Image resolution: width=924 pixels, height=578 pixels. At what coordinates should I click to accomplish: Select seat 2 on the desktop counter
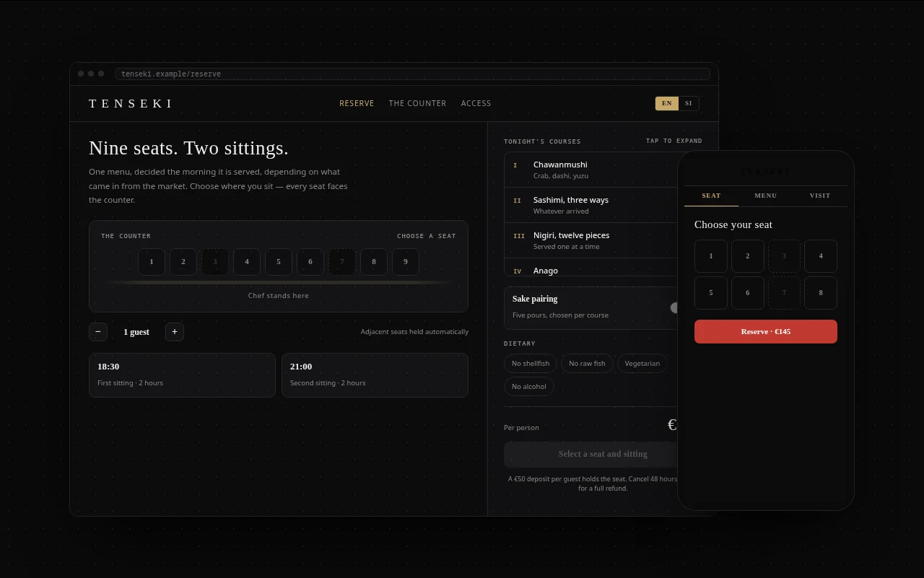point(183,262)
